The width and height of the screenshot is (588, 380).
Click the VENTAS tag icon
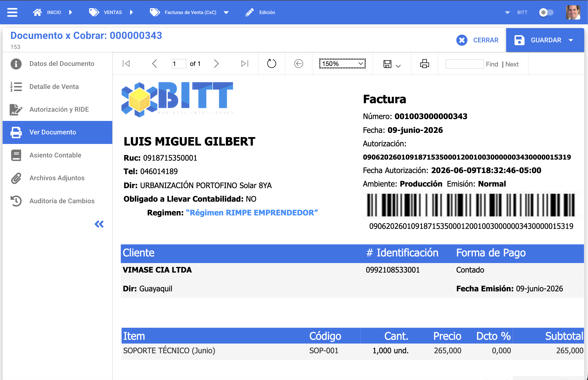(x=94, y=12)
